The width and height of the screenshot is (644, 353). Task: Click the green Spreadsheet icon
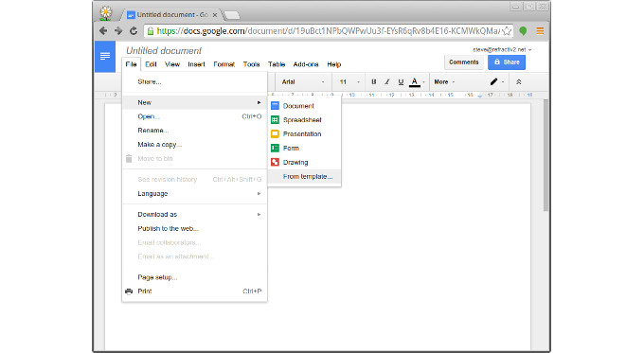click(x=275, y=120)
